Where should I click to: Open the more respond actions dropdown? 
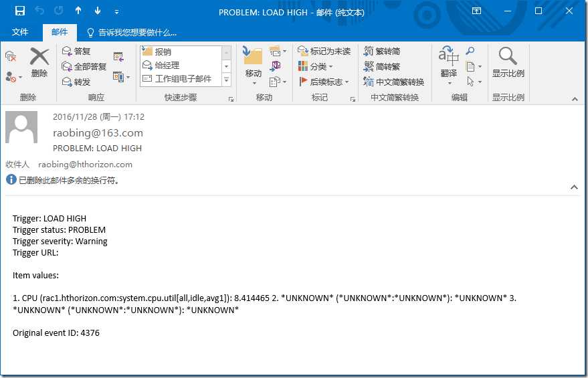122,77
